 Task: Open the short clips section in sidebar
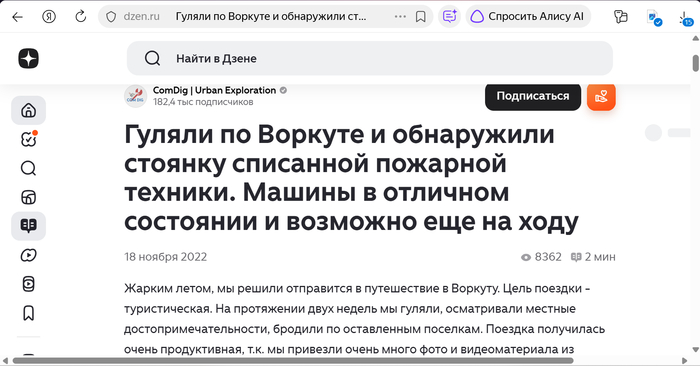[x=29, y=284]
